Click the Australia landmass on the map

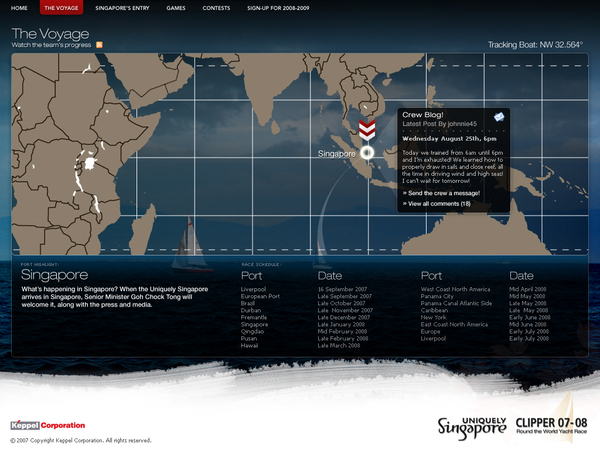pyautogui.click(x=478, y=233)
